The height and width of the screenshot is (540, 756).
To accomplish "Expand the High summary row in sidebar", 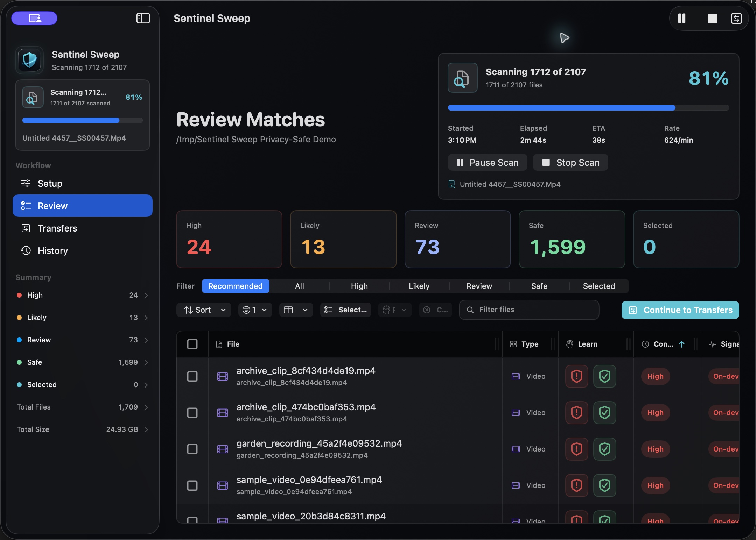I will pyautogui.click(x=83, y=295).
